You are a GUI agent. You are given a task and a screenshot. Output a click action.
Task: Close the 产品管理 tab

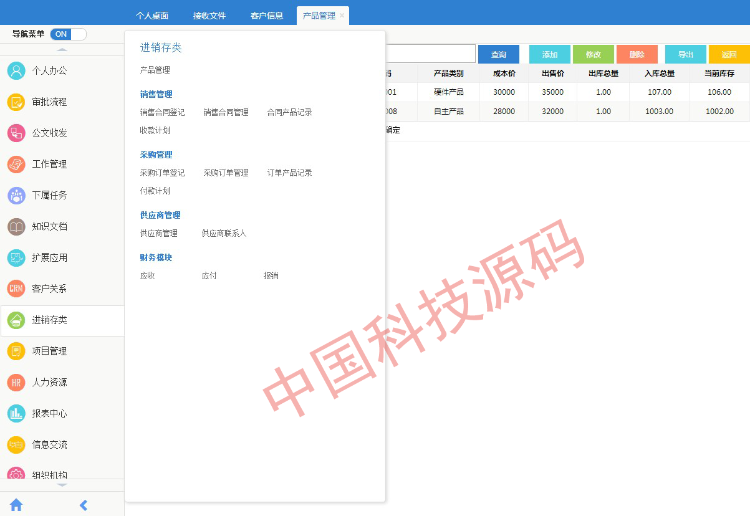pos(342,16)
